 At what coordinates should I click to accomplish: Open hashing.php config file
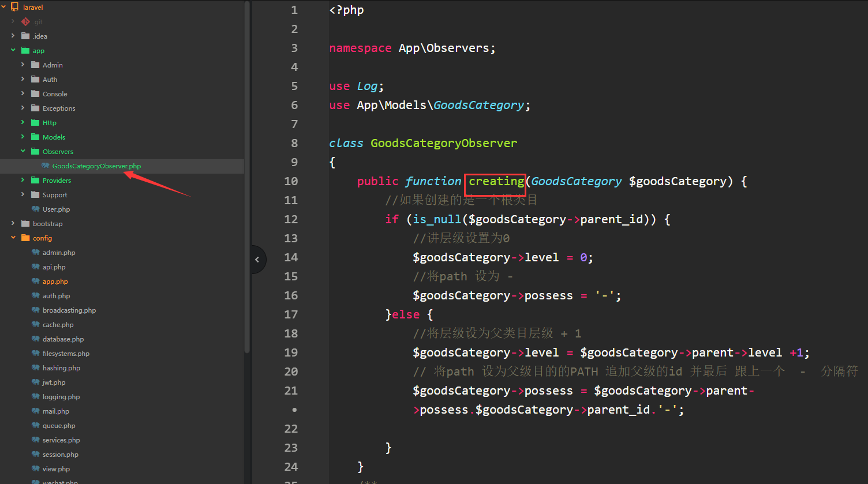61,368
